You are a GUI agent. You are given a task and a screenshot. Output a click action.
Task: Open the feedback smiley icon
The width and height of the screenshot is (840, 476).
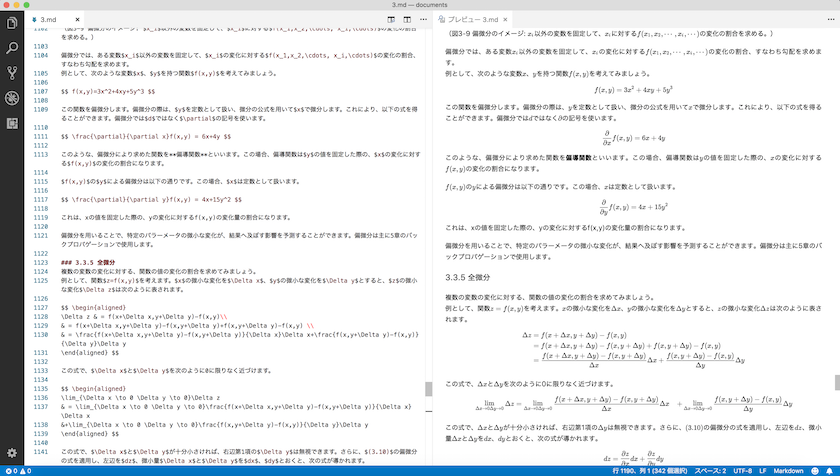click(x=815, y=471)
